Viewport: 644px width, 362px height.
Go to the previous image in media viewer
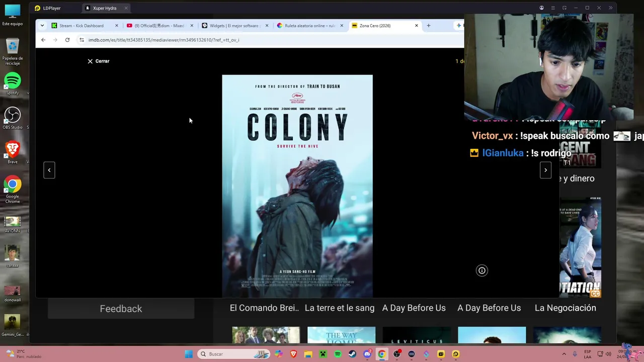49,170
